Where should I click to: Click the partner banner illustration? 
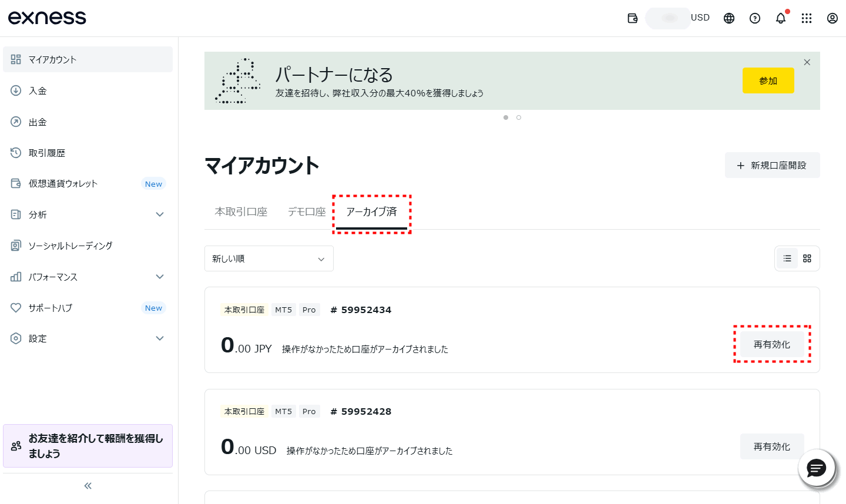point(238,80)
